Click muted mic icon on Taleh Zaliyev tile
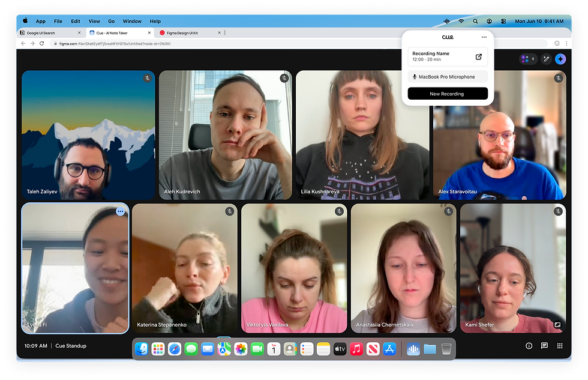Image resolution: width=588 pixels, height=380 pixels. pyautogui.click(x=148, y=78)
